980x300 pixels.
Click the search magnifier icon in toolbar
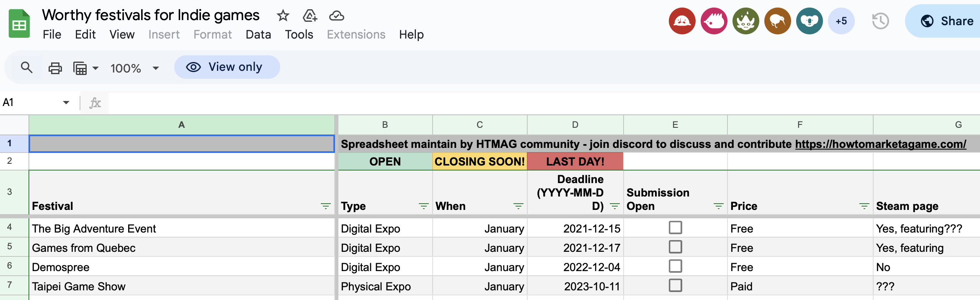(x=26, y=67)
